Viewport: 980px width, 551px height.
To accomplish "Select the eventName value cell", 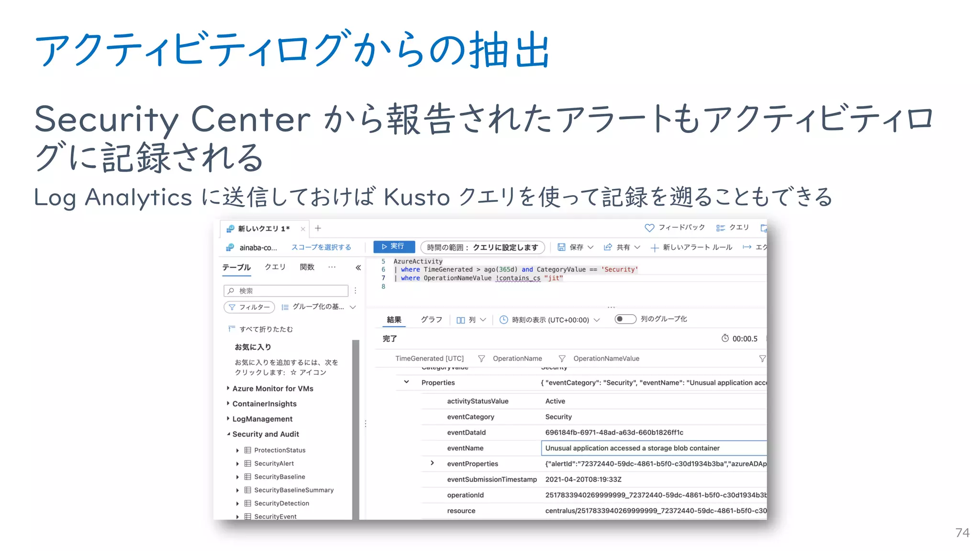I will point(654,448).
